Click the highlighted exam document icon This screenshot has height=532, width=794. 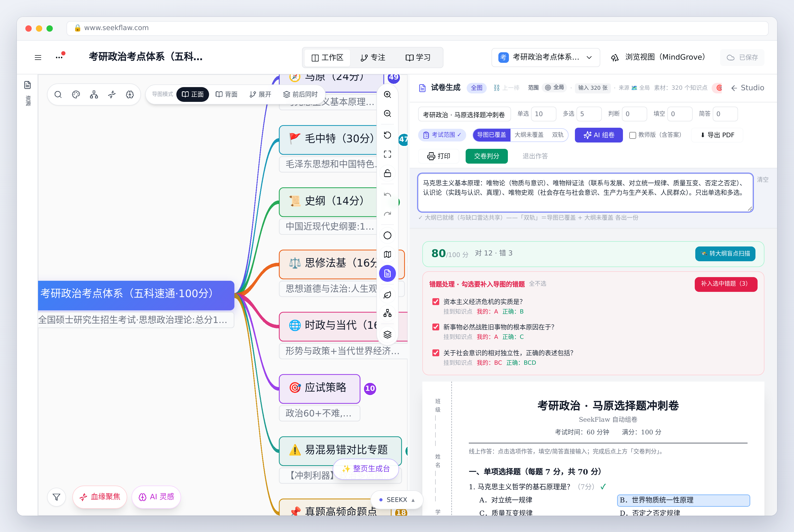coord(387,273)
